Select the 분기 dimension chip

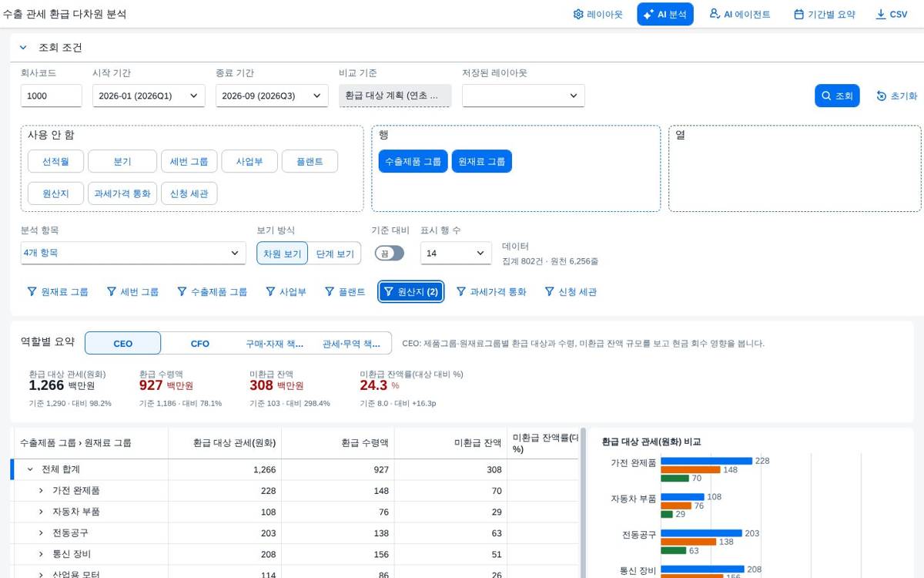(122, 162)
